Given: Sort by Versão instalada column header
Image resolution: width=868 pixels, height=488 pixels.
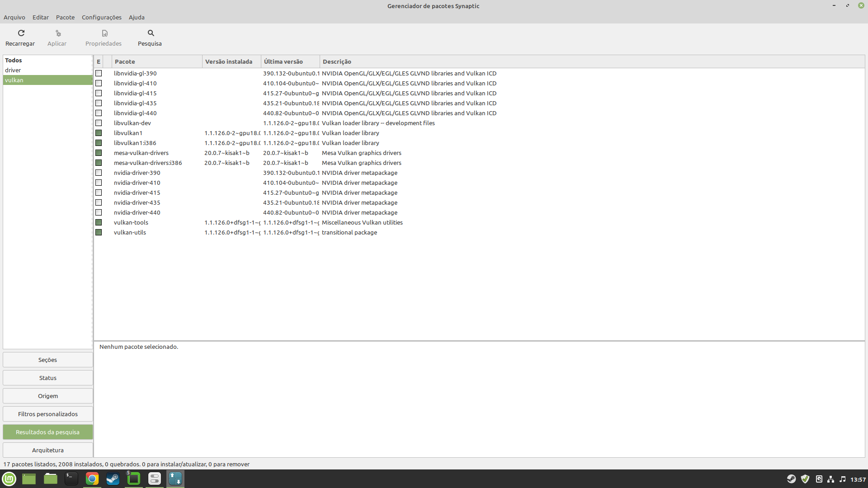Looking at the screenshot, I should coord(231,61).
